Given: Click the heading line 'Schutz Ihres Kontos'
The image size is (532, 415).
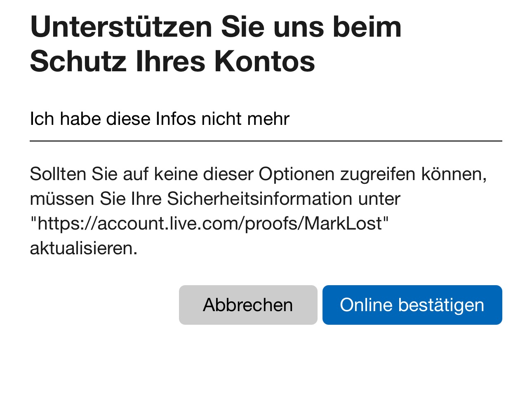Looking at the screenshot, I should [x=172, y=62].
